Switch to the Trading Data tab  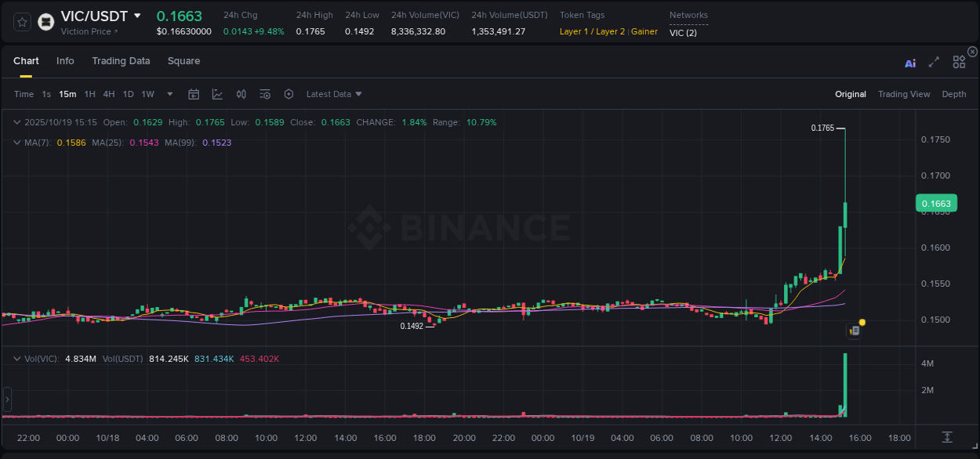[121, 61]
